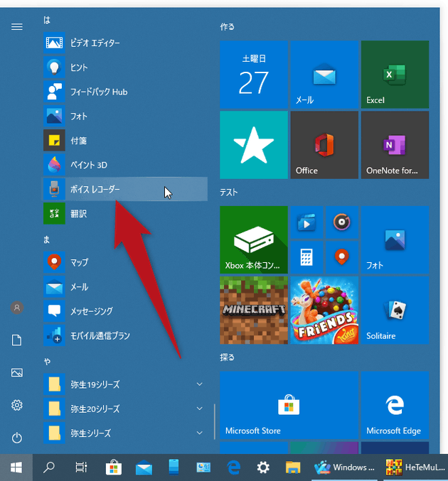Open マップ in the app list
This screenshot has height=481, width=448.
(x=125, y=262)
